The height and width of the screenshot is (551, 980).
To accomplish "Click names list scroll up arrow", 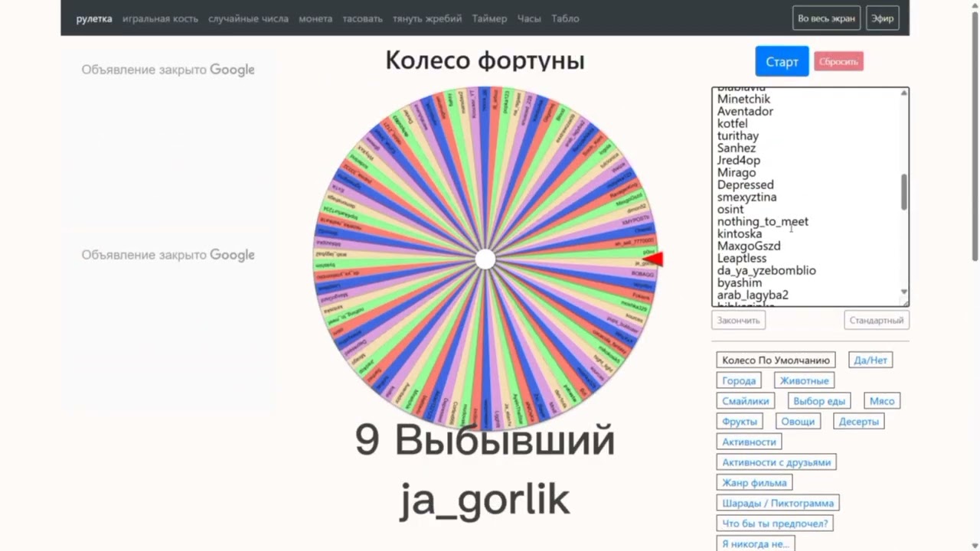I will tap(904, 93).
